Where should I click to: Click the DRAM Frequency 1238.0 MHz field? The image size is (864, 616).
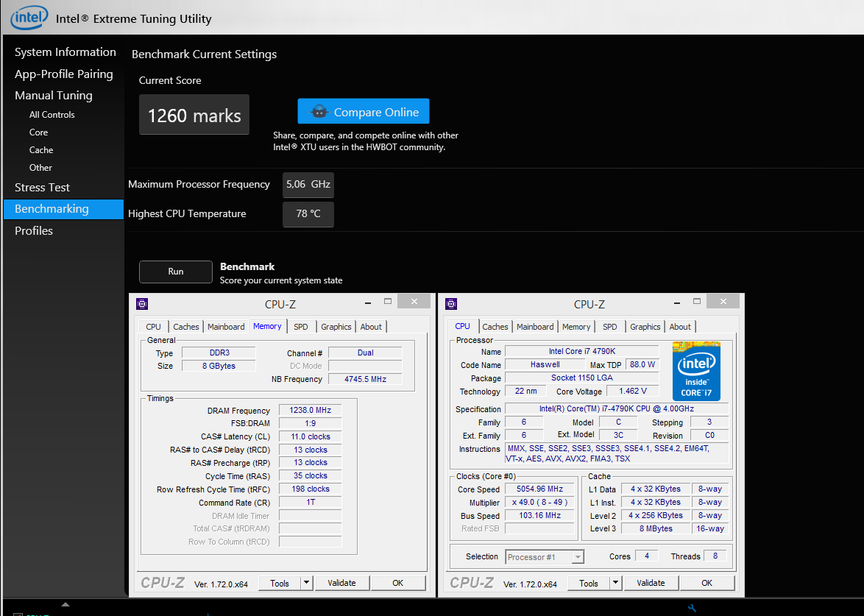311,410
